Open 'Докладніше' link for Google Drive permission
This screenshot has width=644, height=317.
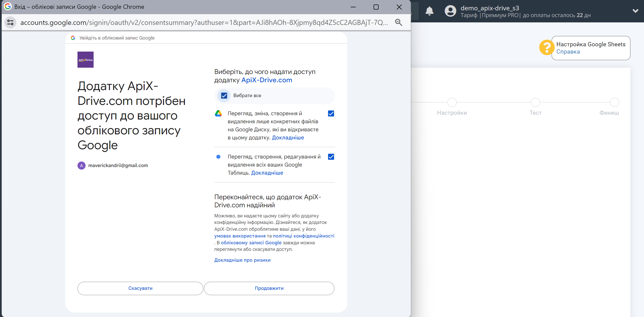(288, 138)
